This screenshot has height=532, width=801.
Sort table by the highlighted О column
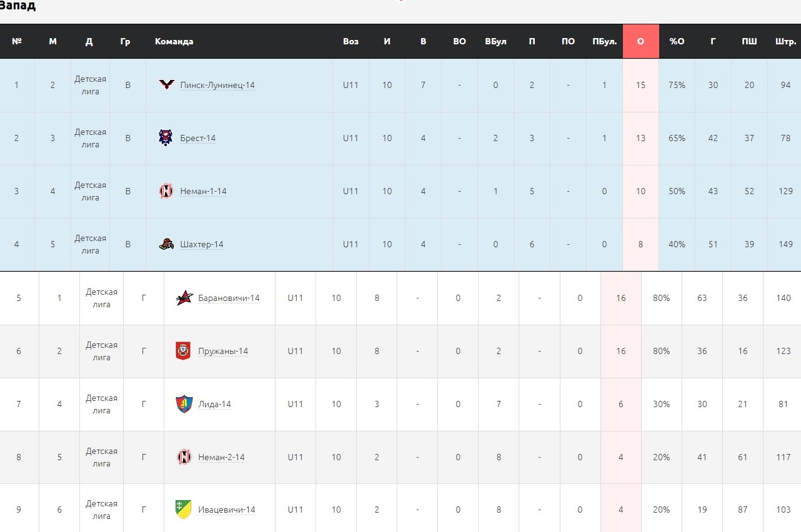(x=640, y=42)
